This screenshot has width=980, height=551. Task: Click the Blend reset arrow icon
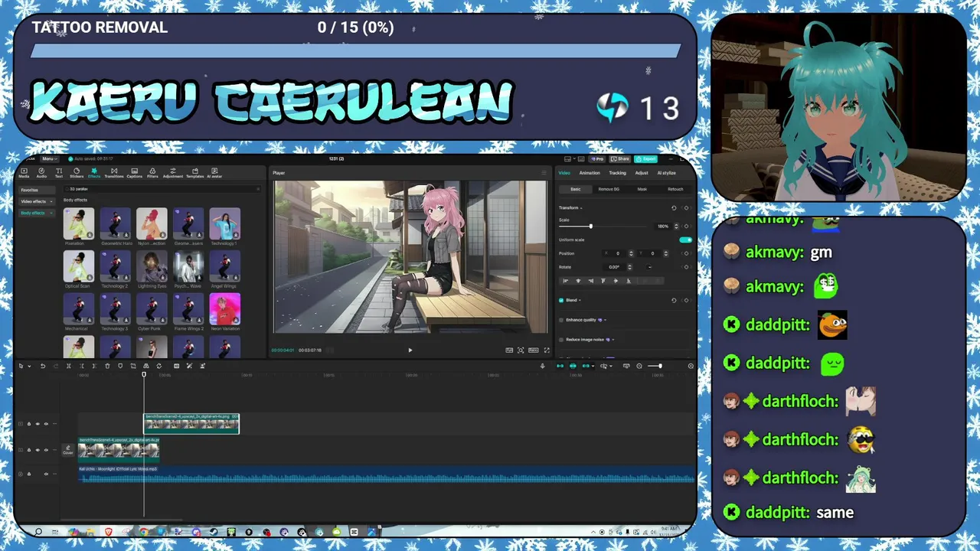click(674, 300)
